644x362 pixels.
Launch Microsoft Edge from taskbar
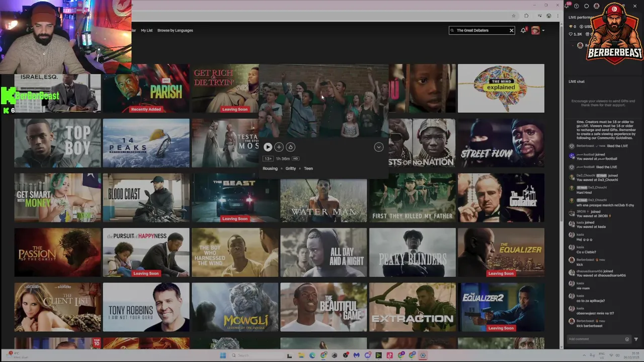pos(312,355)
